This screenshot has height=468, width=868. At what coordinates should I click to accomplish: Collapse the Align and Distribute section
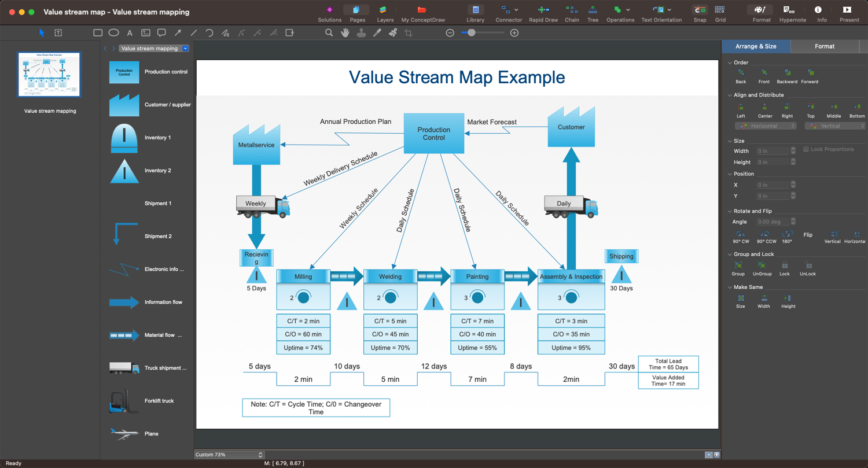click(730, 95)
